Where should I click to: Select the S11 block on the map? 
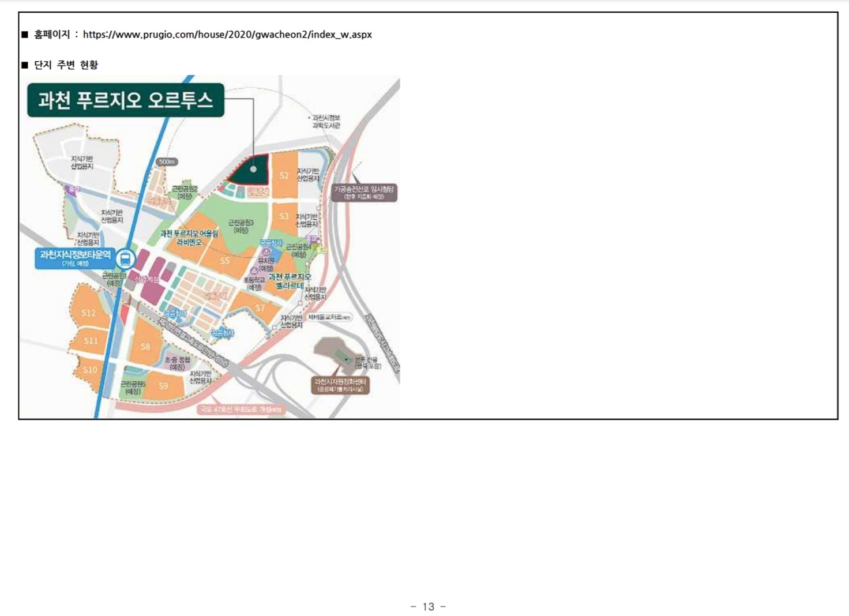91,341
